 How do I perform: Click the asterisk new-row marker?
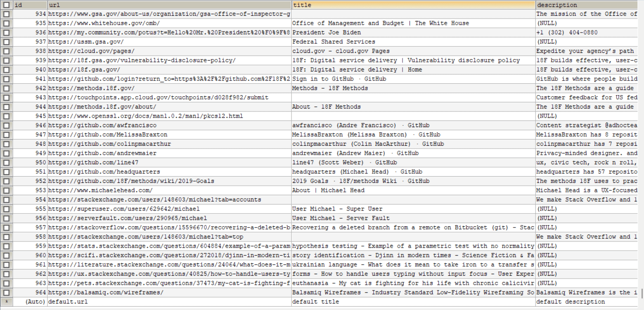tap(6, 302)
